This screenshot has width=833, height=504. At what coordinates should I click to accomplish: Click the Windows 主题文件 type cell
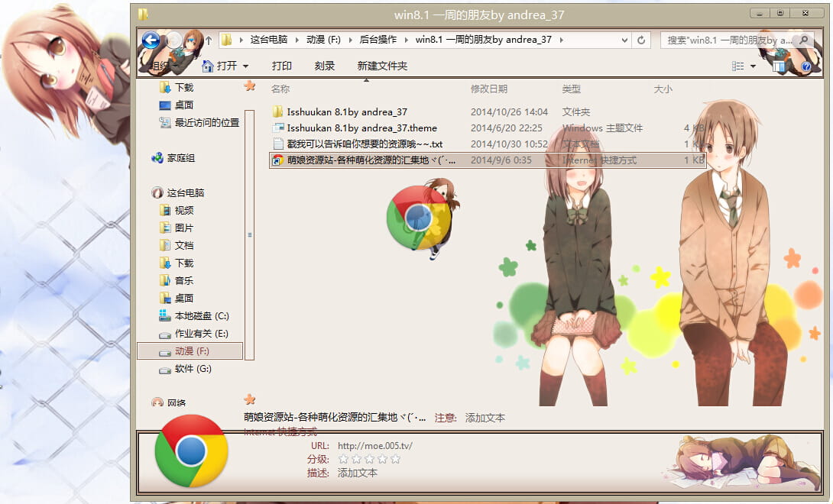click(602, 128)
